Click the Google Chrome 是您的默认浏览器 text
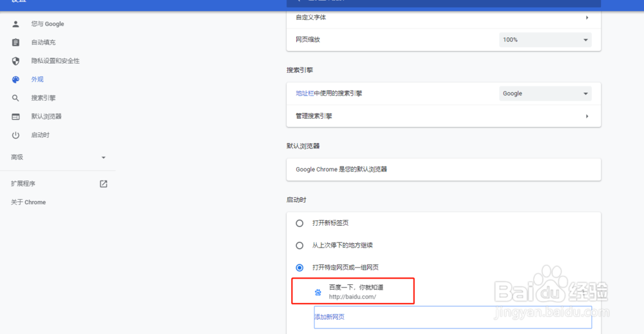This screenshot has height=334, width=644. point(341,170)
